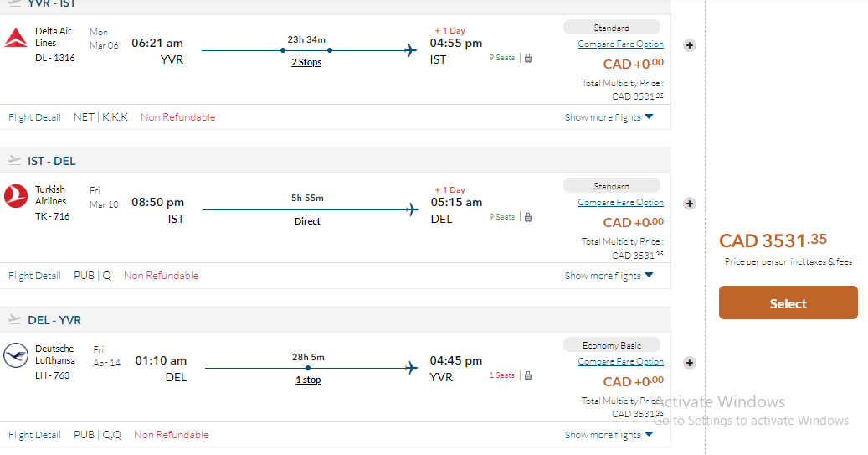Click the 2 Stops link on Delta flight
Viewport: 868px width, 455px height.
pos(306,63)
